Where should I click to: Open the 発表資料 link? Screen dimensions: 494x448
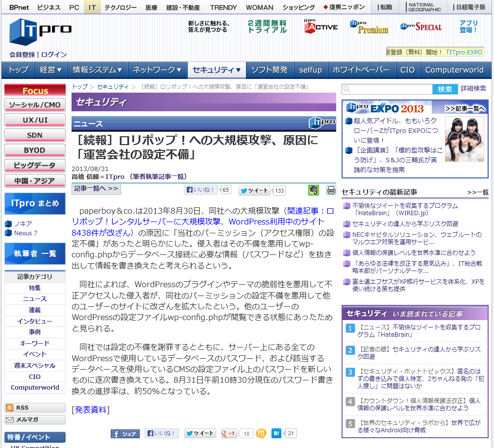90,410
